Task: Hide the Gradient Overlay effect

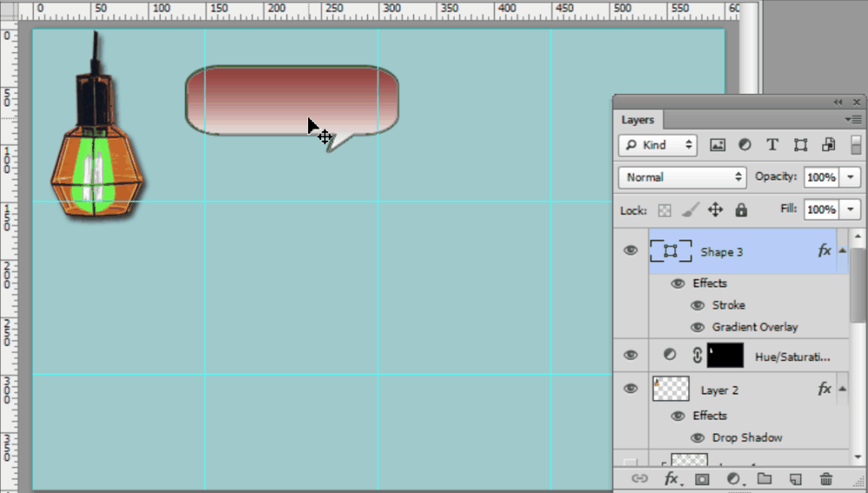Action: point(698,327)
